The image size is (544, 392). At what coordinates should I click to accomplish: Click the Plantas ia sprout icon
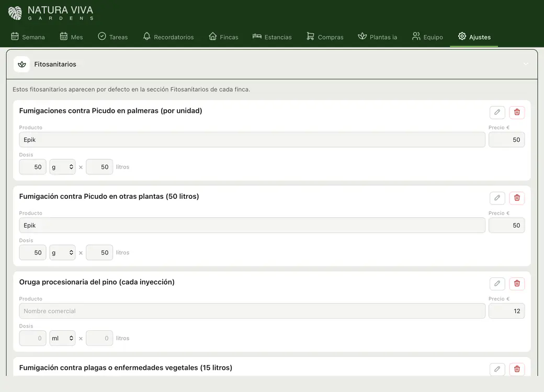(362, 36)
